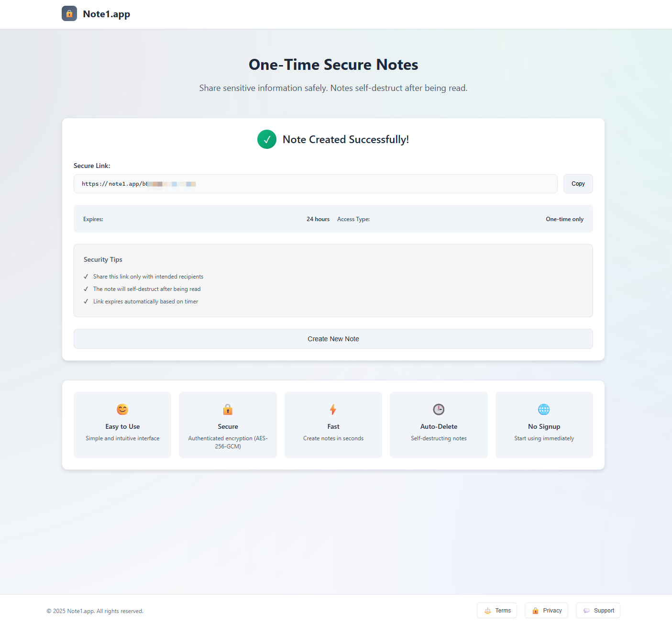Click the smiley Easy to Use icon
The image size is (672, 625).
pos(122,410)
